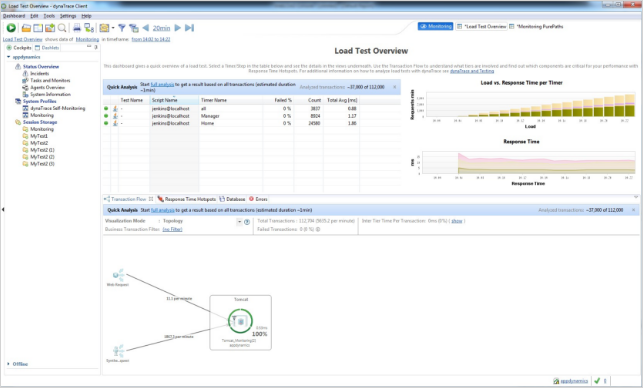Open Help menu
The width and height of the screenshot is (644, 389).
click(x=86, y=16)
